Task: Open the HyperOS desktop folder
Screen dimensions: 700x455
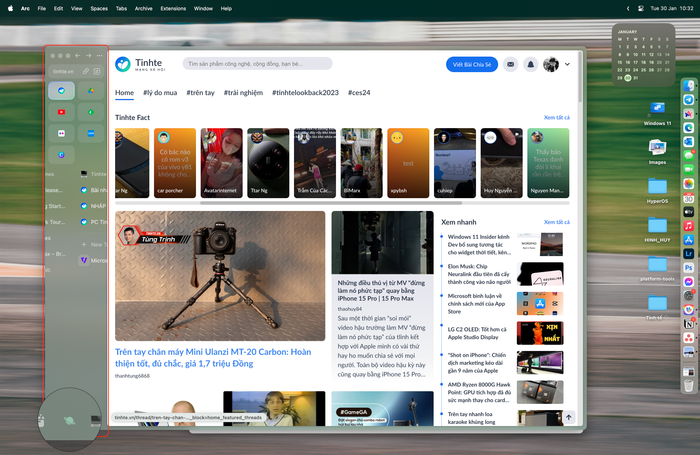Action: click(657, 191)
